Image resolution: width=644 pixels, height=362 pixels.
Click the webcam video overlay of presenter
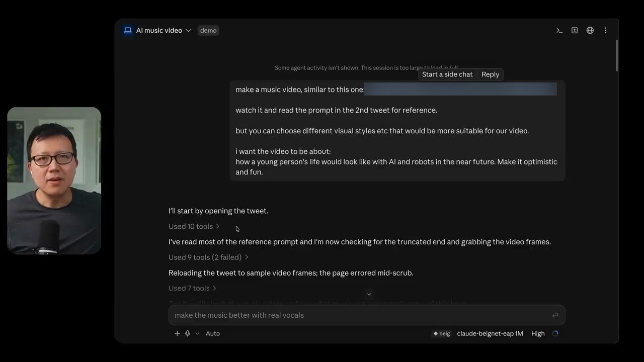point(54,180)
